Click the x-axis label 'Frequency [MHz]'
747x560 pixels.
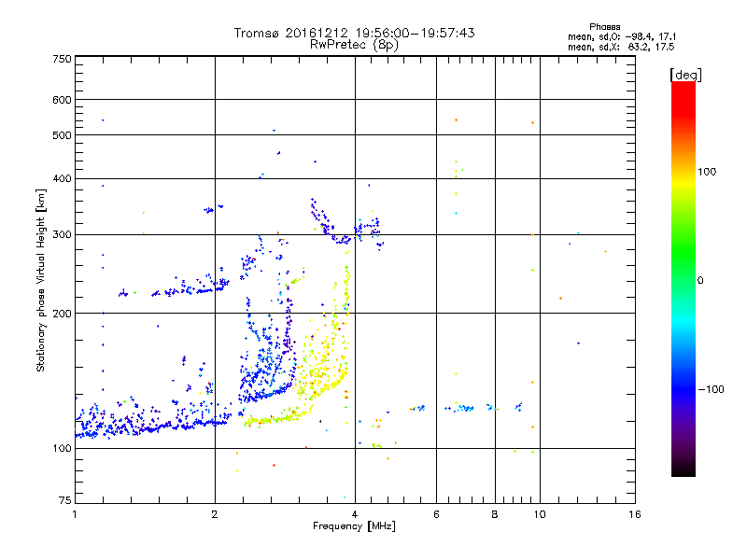coord(354,526)
